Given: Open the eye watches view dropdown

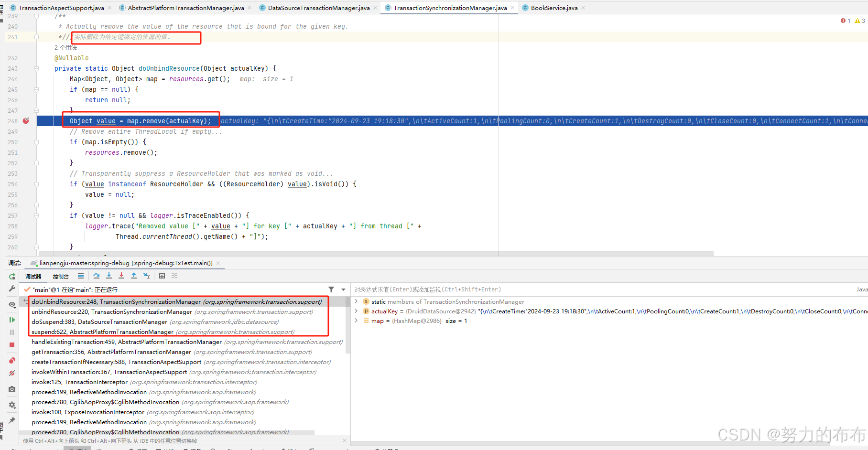Looking at the screenshot, I should tap(12, 304).
